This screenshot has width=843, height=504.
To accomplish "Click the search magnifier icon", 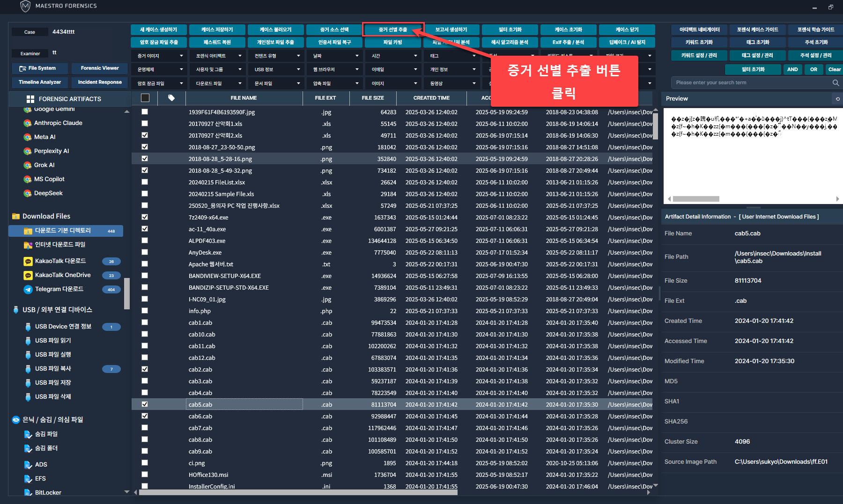I will coord(836,83).
